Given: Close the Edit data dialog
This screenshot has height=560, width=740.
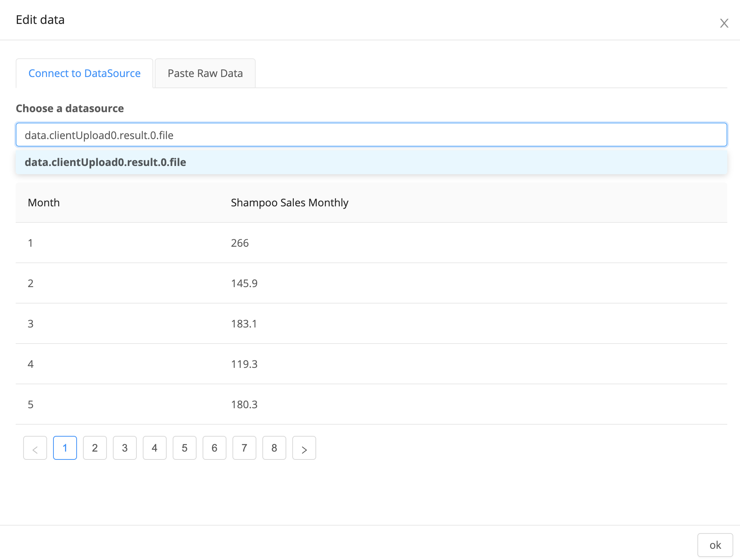Looking at the screenshot, I should click(724, 23).
